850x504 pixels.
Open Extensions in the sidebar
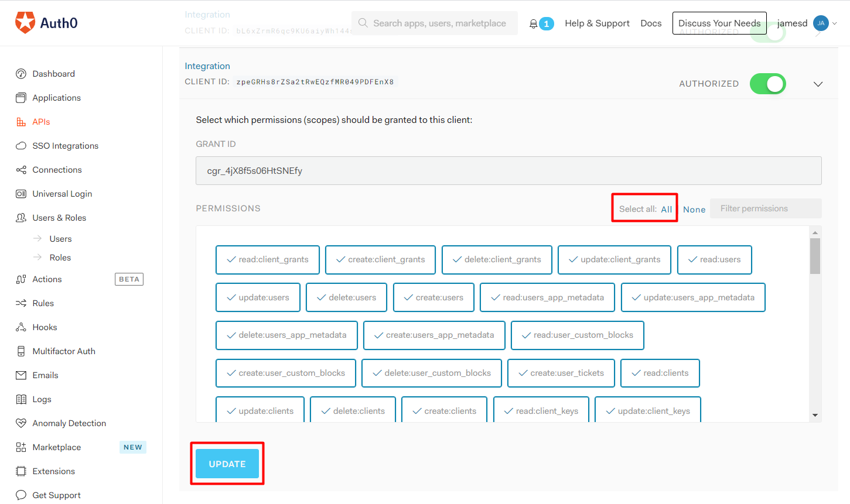54,471
